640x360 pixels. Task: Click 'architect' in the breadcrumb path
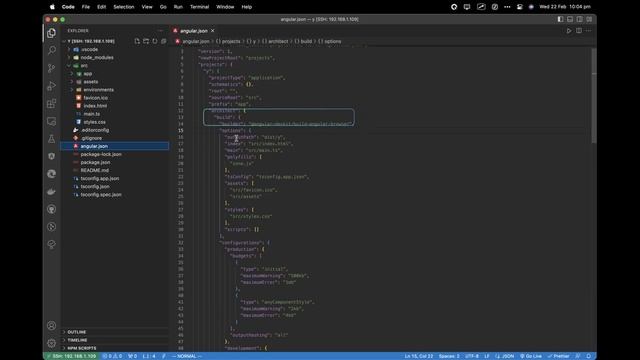278,41
